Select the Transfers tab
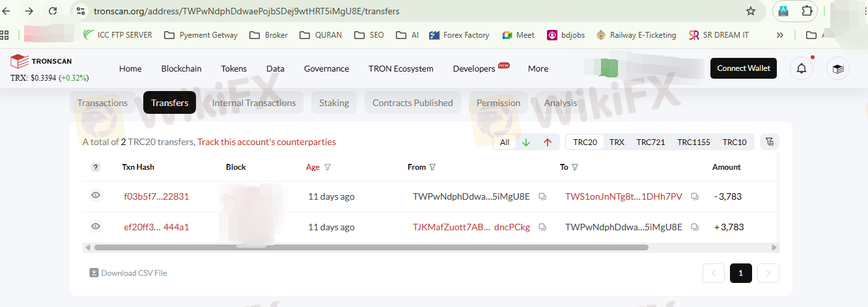Image resolution: width=868 pixels, height=307 pixels. 169,103
